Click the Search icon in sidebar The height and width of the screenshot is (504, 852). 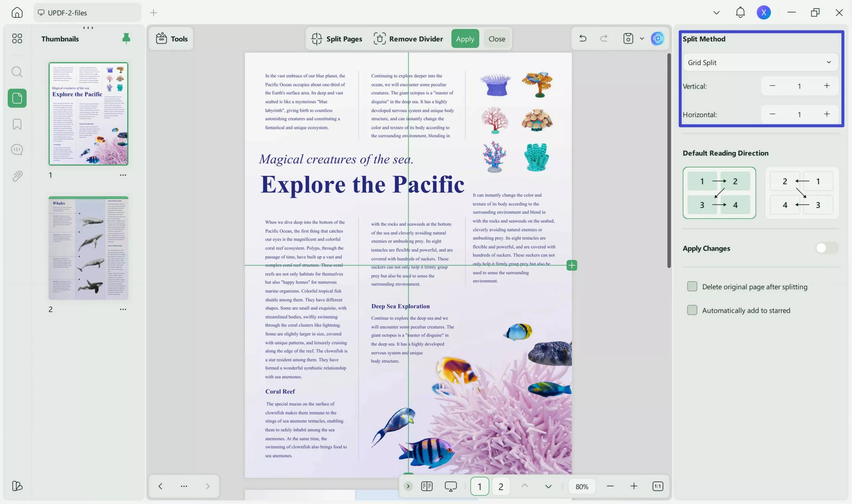tap(17, 72)
